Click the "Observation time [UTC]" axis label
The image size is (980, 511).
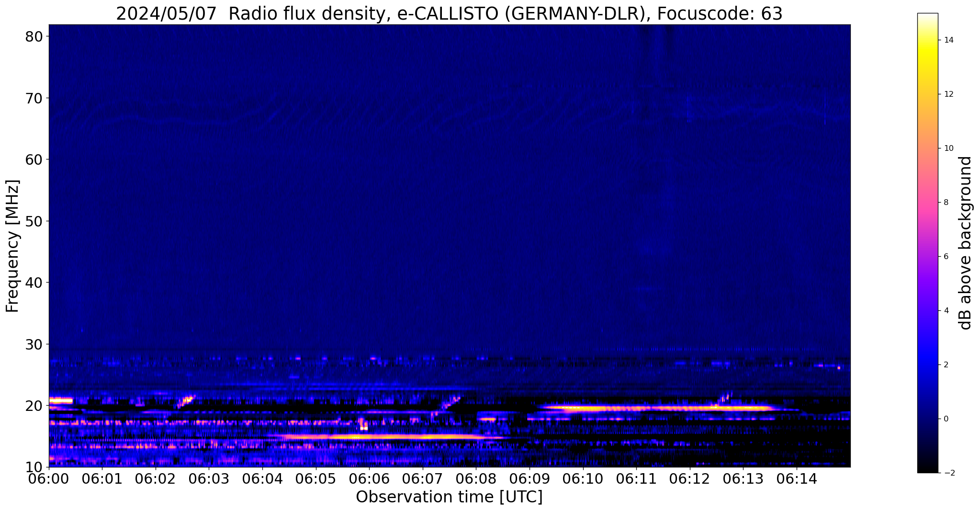pos(449,497)
